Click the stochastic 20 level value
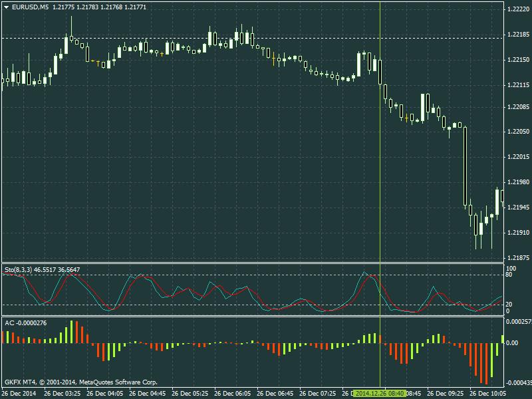The width and height of the screenshot is (532, 399). [x=510, y=305]
